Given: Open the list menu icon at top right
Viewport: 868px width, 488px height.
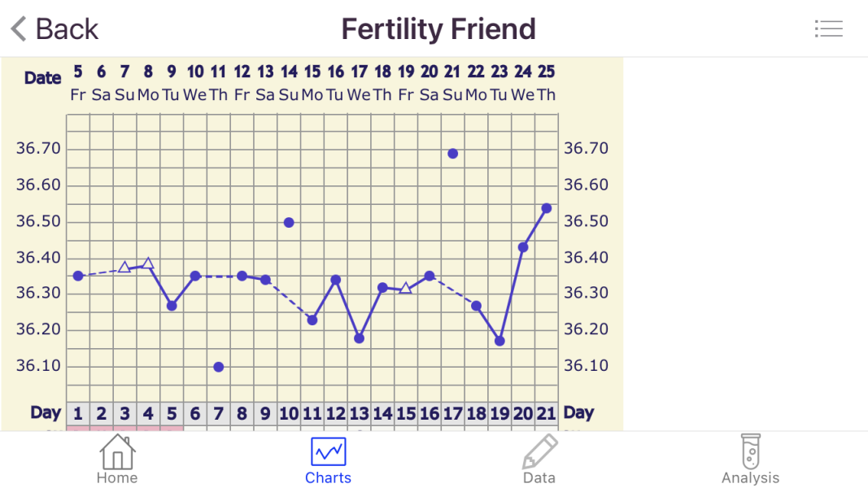Looking at the screenshot, I should click(x=828, y=29).
